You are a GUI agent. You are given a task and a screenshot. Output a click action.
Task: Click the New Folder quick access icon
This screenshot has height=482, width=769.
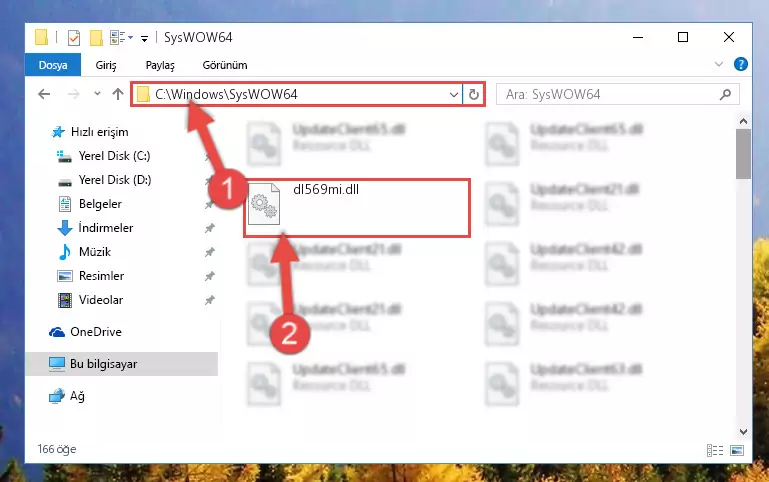click(96, 38)
